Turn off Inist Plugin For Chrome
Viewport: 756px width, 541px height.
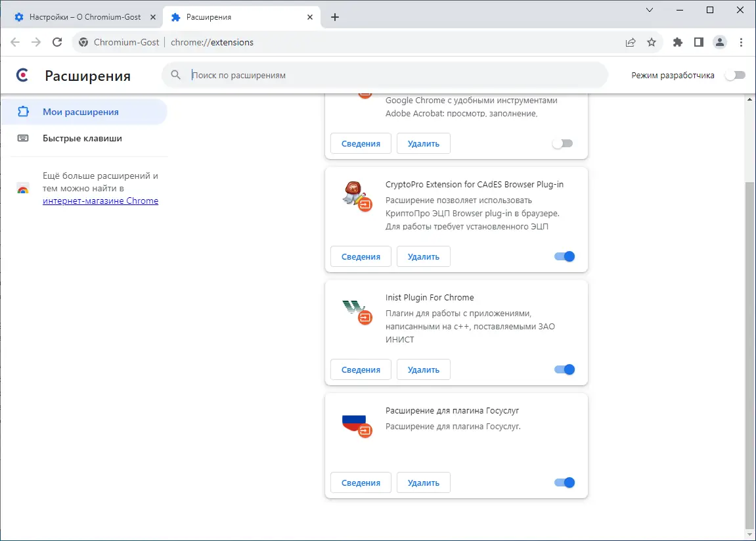click(564, 369)
